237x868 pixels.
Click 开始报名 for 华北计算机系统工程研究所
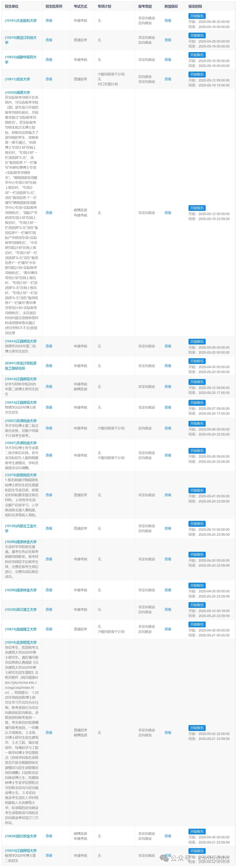point(197,361)
